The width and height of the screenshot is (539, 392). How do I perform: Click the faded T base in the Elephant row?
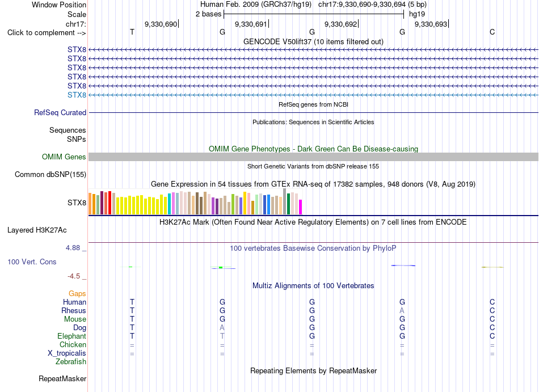[x=222, y=336]
